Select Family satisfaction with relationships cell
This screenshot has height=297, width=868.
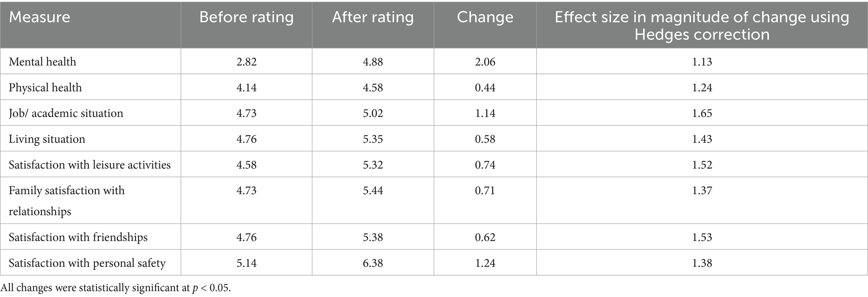(x=67, y=201)
